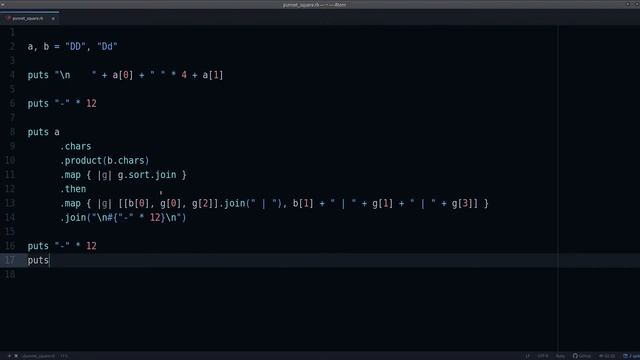
Task: Select the punnet_square.rb editor tab
Action: [x=29, y=18]
